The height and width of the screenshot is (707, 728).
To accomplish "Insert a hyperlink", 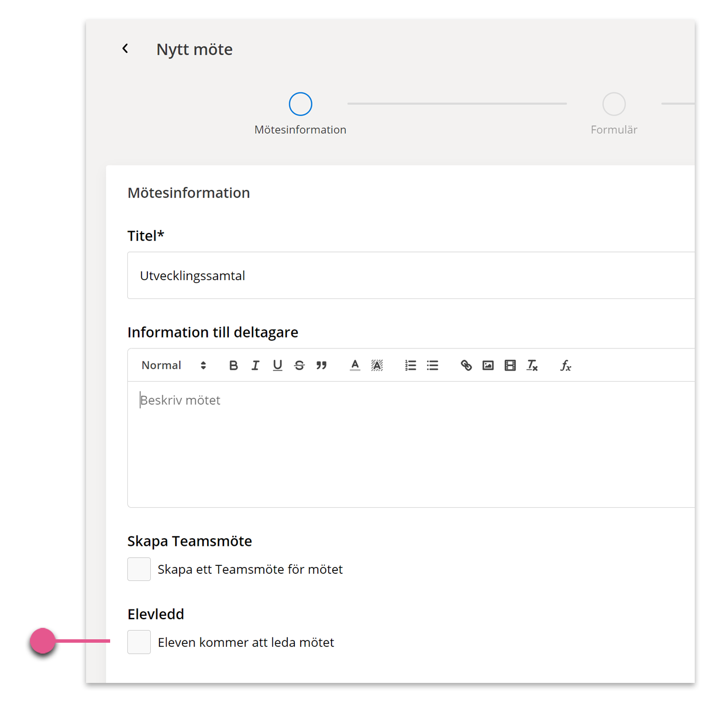I will pos(466,366).
